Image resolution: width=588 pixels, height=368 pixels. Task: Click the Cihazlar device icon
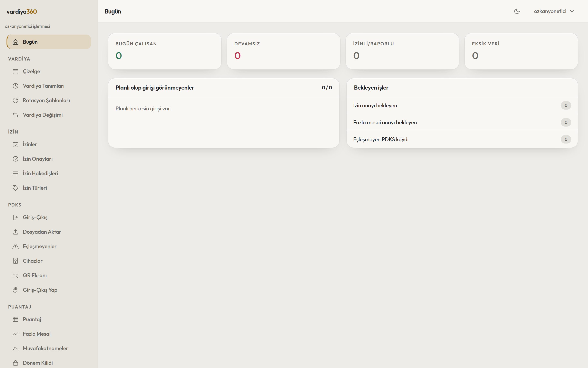click(16, 261)
